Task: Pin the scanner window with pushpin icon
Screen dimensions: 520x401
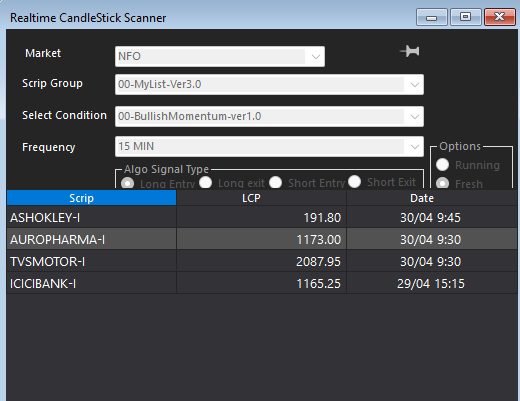Action: 409,51
